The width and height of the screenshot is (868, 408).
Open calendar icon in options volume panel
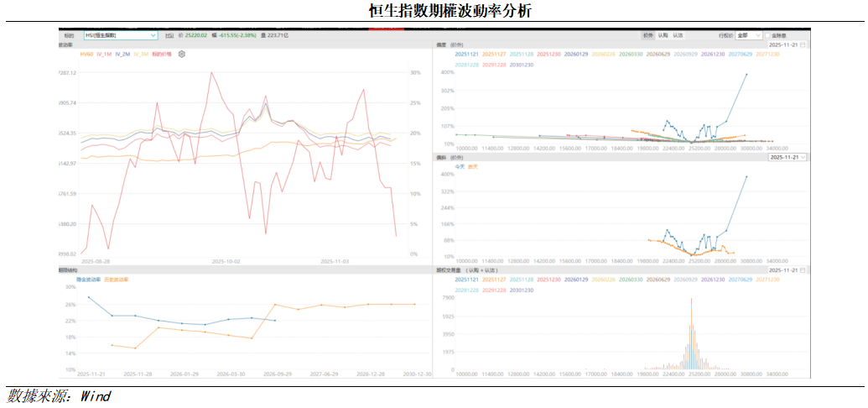[803, 270]
